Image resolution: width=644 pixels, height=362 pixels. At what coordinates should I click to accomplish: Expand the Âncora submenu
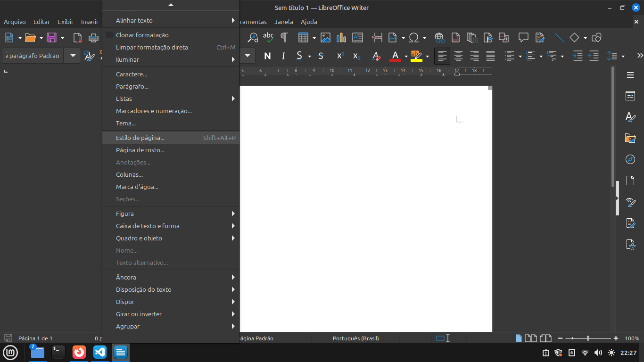point(171,277)
